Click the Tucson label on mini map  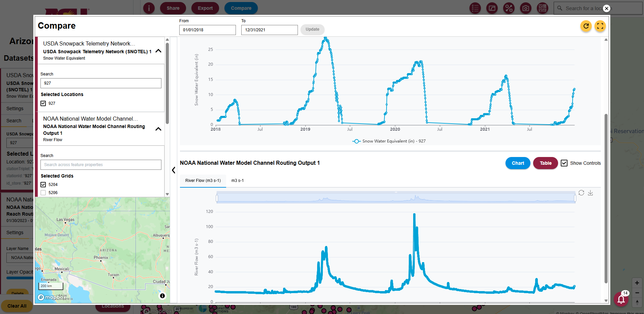click(114, 275)
